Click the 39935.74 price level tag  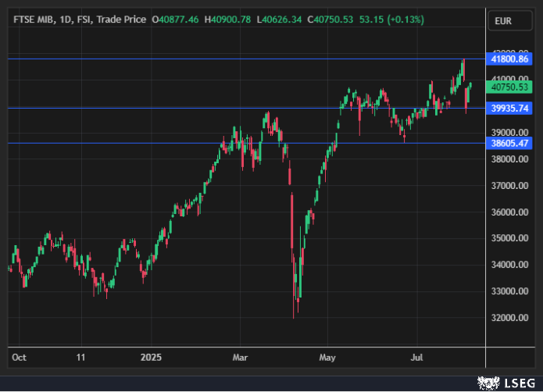[x=509, y=109]
